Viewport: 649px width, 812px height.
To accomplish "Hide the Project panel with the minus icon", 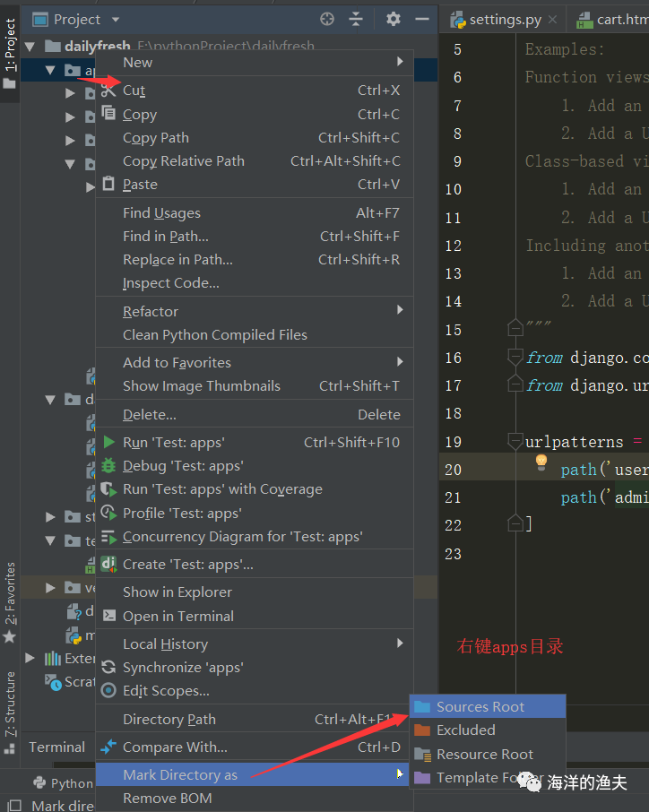I will click(422, 19).
